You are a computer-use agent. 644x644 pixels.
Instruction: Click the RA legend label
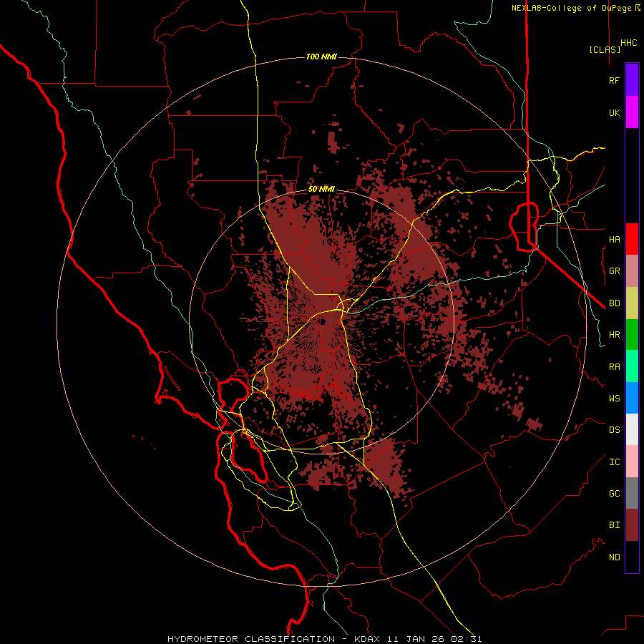point(615,367)
